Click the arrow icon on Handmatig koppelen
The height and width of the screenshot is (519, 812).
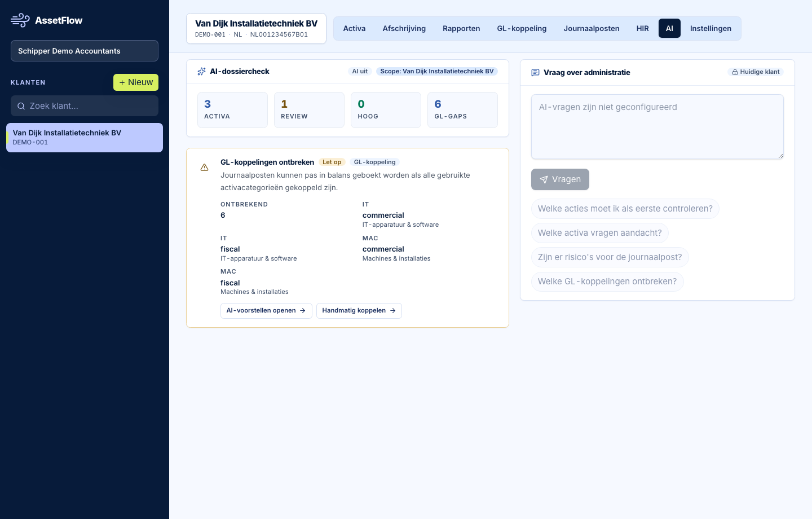(x=393, y=311)
